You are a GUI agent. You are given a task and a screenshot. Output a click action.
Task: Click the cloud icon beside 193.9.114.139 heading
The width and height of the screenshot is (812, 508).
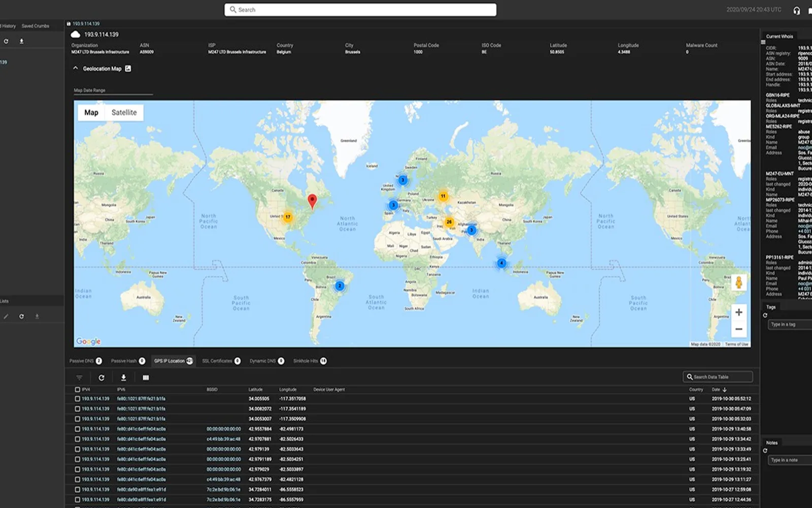[x=75, y=35]
